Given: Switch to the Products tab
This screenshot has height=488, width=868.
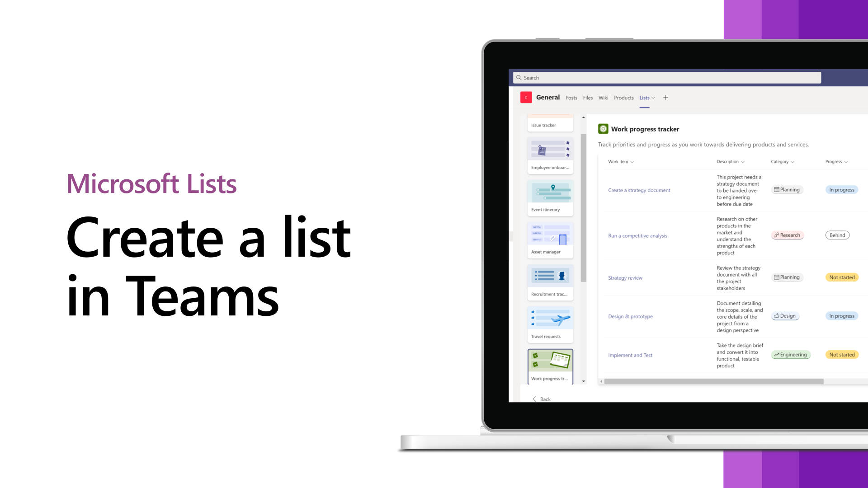Looking at the screenshot, I should pyautogui.click(x=623, y=98).
